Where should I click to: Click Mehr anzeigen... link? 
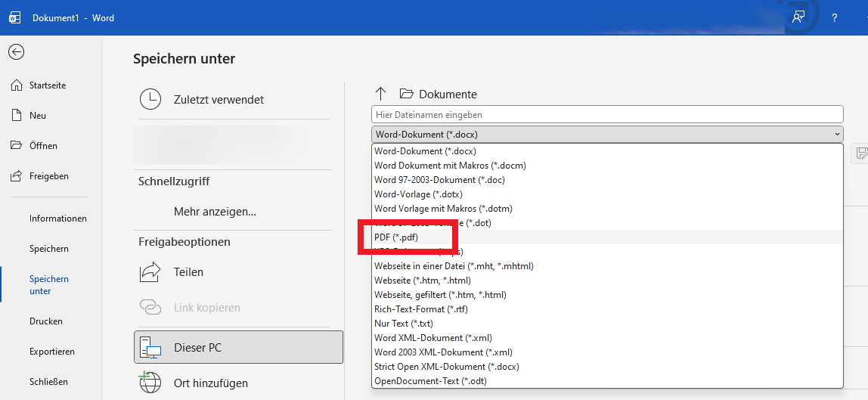215,212
